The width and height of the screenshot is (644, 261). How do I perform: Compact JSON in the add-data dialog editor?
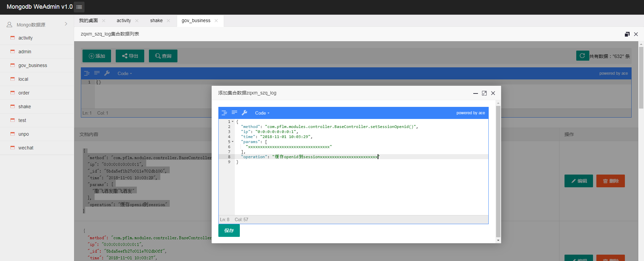(x=234, y=113)
